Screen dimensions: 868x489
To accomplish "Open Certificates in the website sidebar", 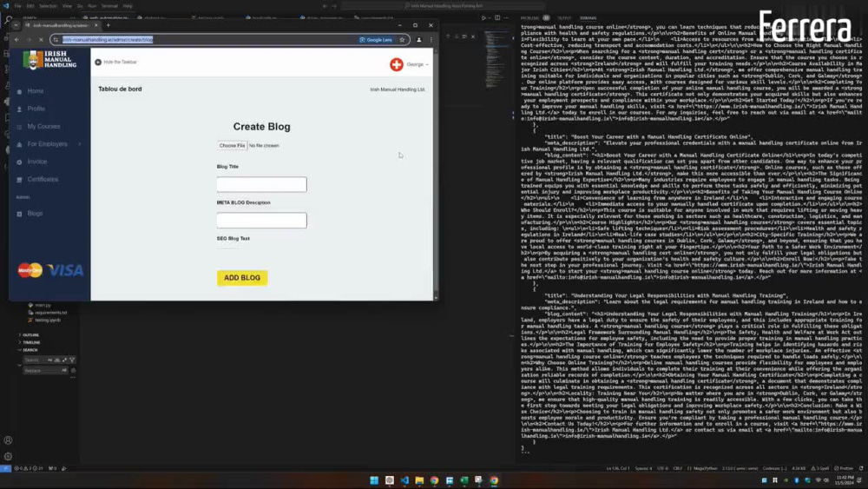I will pyautogui.click(x=43, y=180).
